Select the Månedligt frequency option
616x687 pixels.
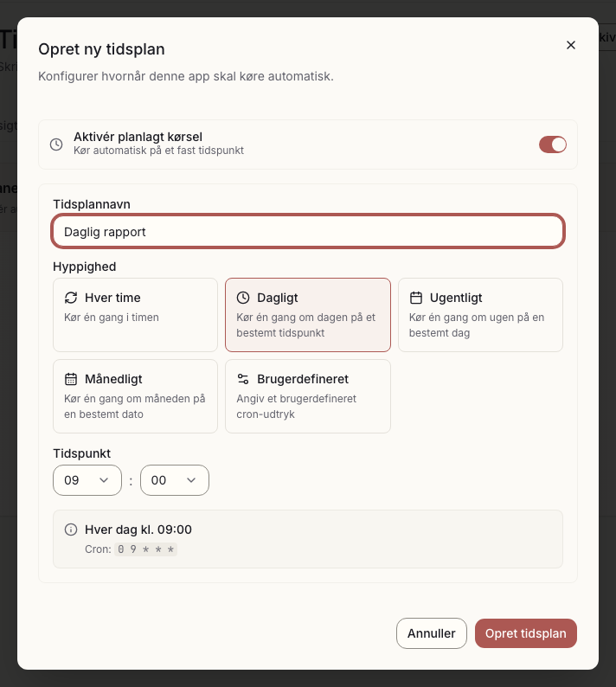pyautogui.click(x=135, y=396)
